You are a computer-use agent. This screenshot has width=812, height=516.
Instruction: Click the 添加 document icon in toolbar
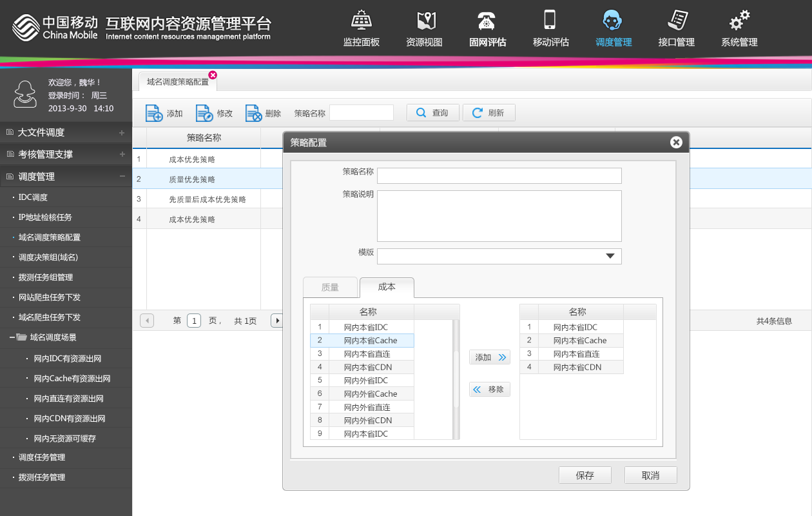[154, 113]
